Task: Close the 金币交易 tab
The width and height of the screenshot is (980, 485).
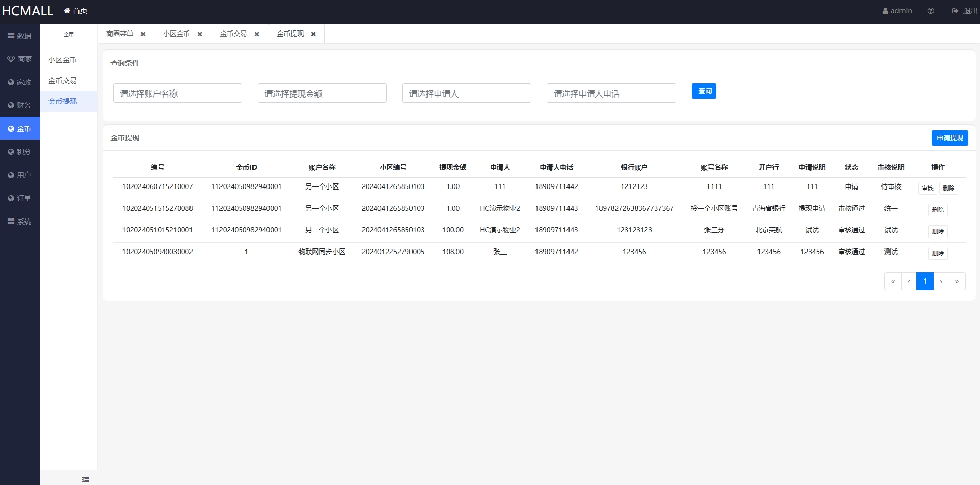Action: pyautogui.click(x=257, y=34)
